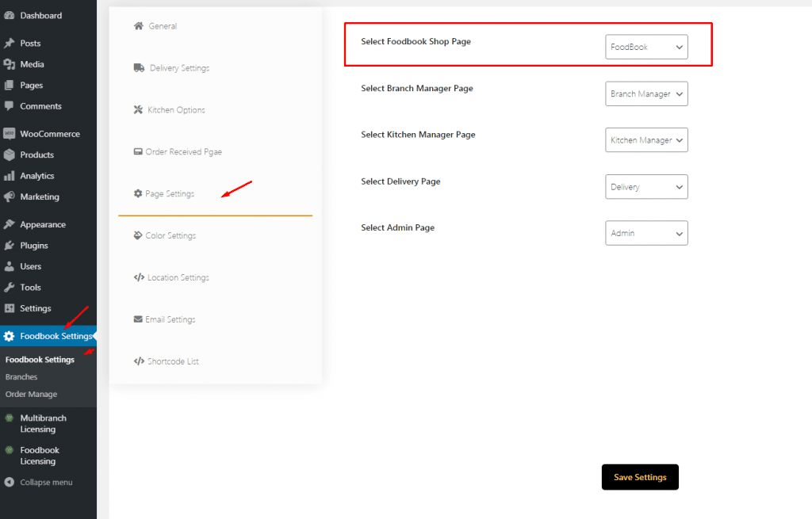Image resolution: width=812 pixels, height=519 pixels.
Task: Switch to the Location Settings tab
Action: (178, 277)
